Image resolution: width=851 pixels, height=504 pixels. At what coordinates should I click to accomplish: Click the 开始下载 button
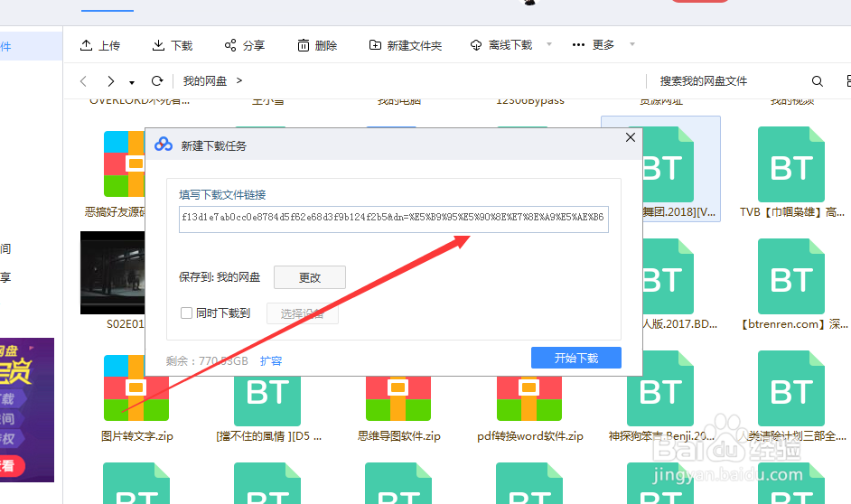pos(575,358)
